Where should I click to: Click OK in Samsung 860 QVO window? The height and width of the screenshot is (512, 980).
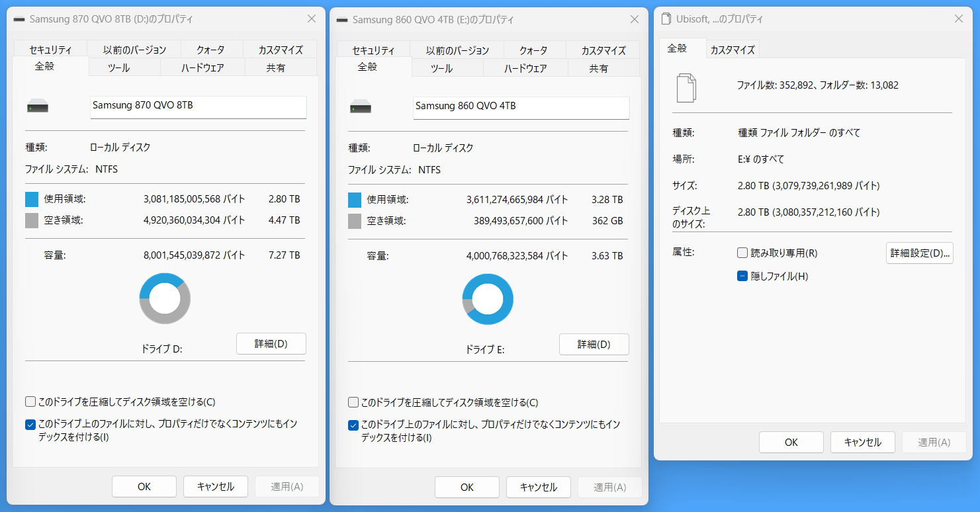click(467, 488)
